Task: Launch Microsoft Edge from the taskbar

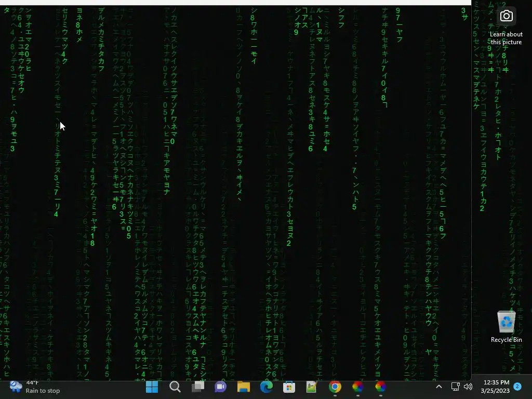Action: pos(267,387)
